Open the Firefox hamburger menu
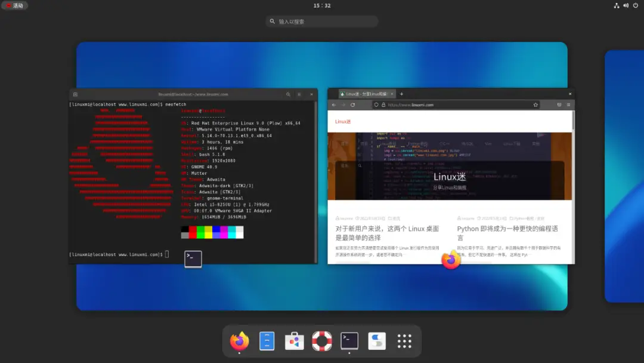The width and height of the screenshot is (644, 363). (x=568, y=104)
